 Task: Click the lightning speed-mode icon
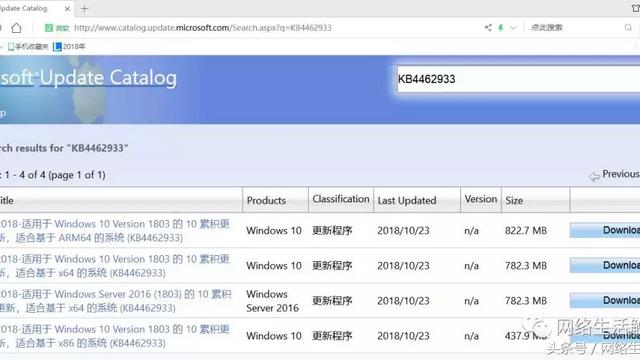pyautogui.click(x=500, y=28)
